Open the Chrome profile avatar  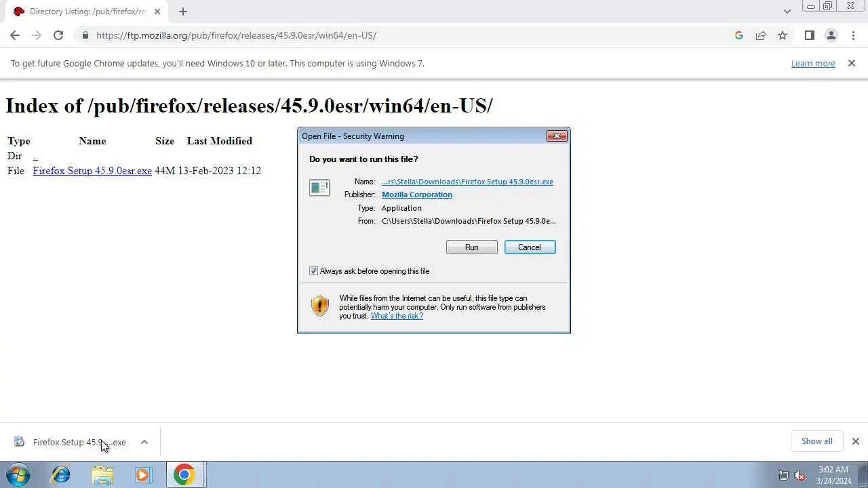coord(831,35)
